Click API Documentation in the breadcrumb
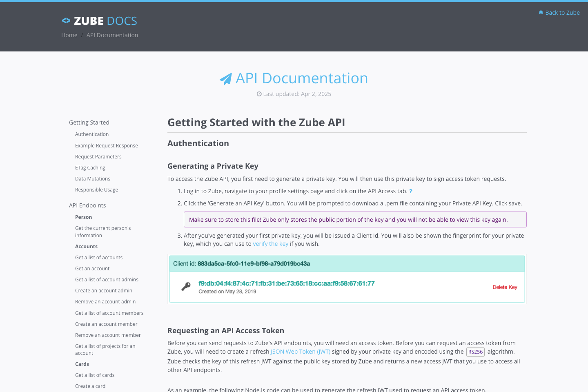 click(x=112, y=35)
